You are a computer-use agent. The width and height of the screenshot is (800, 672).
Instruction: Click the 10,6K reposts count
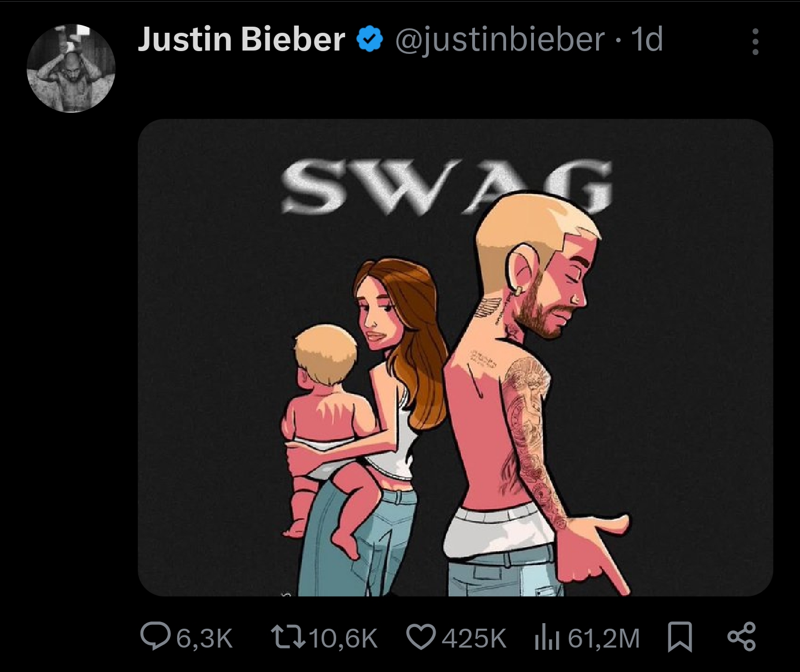(x=343, y=639)
